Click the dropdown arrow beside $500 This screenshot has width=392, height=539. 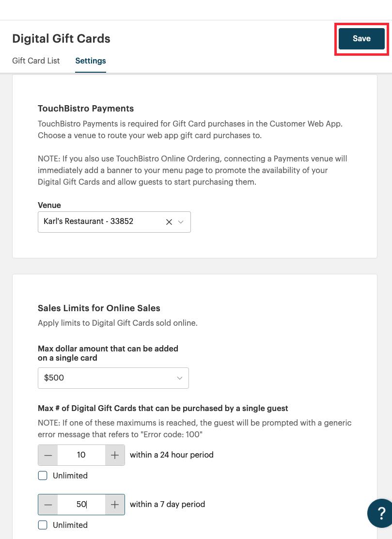pos(180,378)
